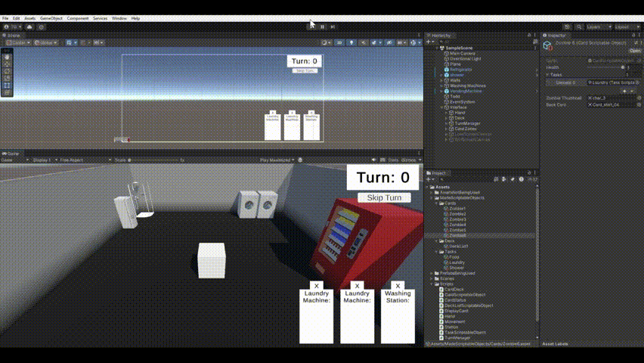Open the Scene view gizmos dropdown

(x=415, y=42)
